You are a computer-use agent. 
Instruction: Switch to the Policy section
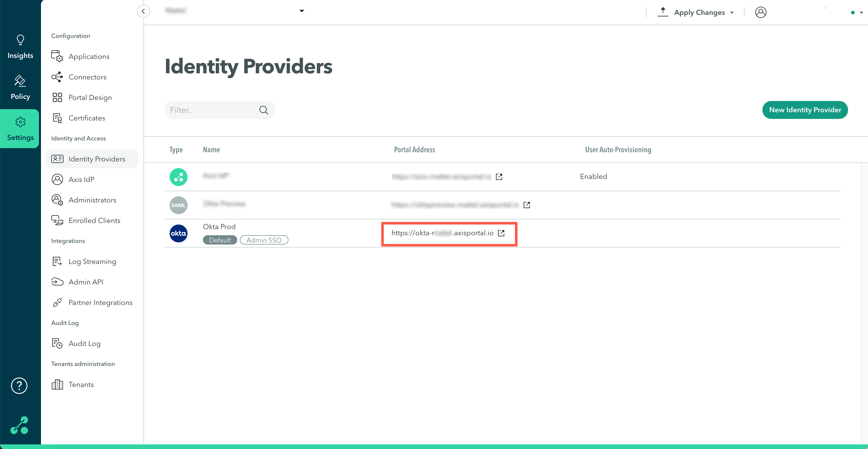(20, 88)
